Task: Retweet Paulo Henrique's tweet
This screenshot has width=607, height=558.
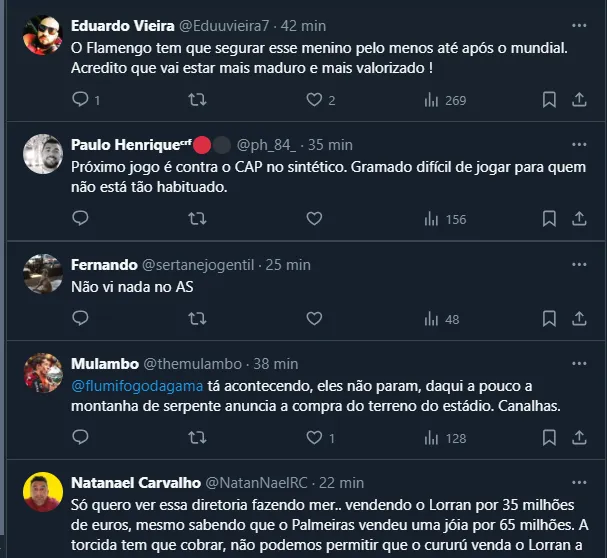Action: coord(198,219)
